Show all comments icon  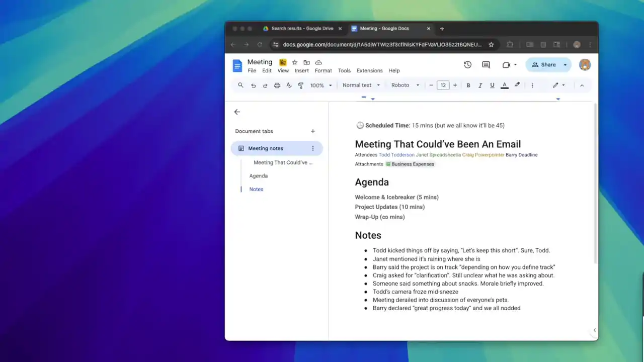(486, 65)
